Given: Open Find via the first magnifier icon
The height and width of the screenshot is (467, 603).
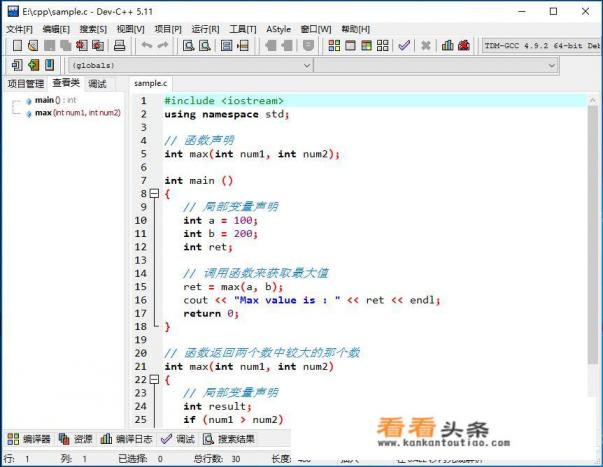Looking at the screenshot, I should [x=188, y=45].
